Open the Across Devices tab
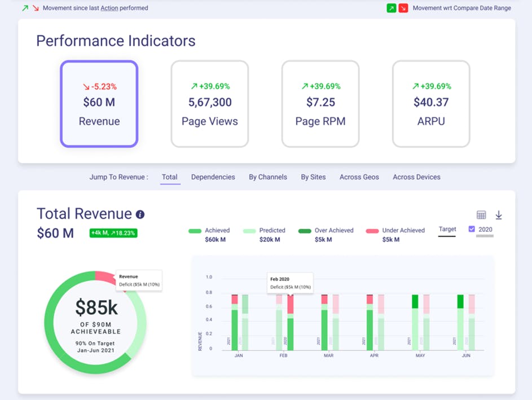Viewport: 532px width, 400px height. tap(417, 177)
